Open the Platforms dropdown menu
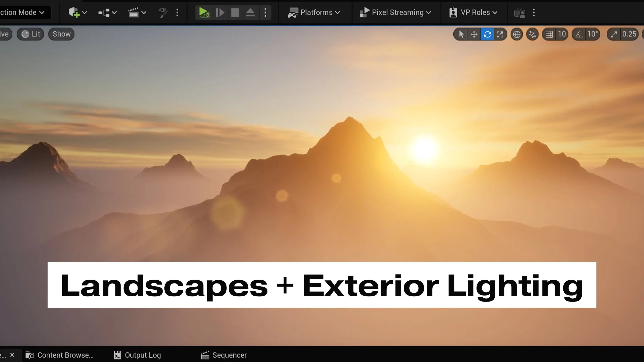This screenshot has width=644, height=362. 314,12
